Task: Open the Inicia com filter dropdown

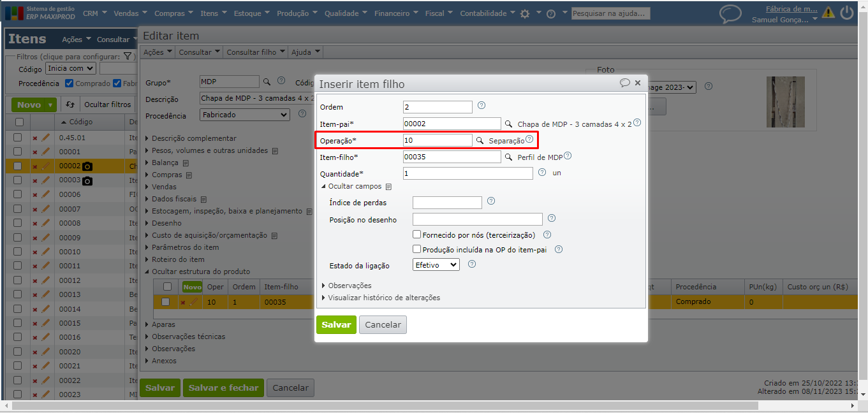Action: [x=70, y=68]
